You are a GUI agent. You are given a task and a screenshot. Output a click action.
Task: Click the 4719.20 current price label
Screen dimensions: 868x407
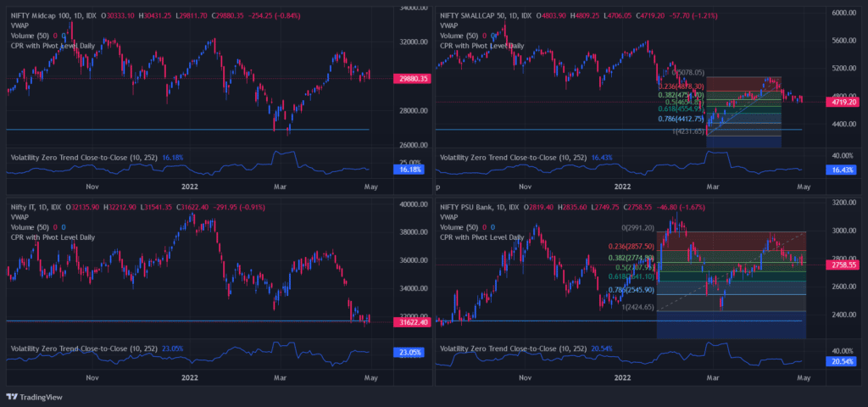tap(842, 102)
